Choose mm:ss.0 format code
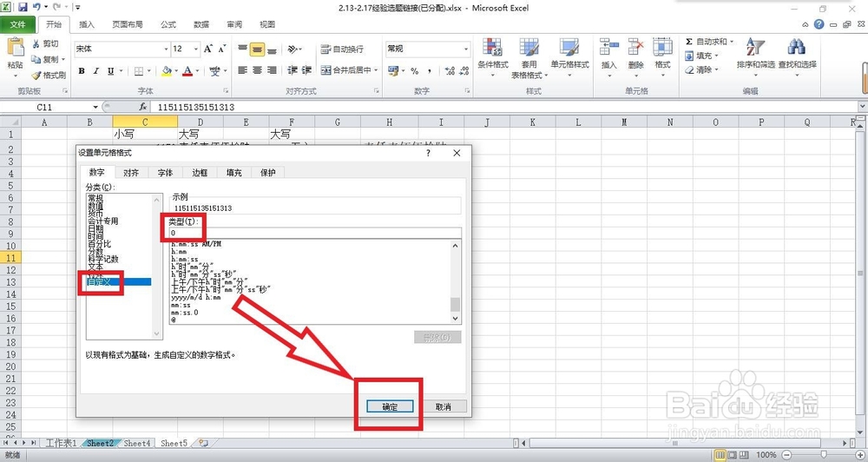 (x=185, y=313)
